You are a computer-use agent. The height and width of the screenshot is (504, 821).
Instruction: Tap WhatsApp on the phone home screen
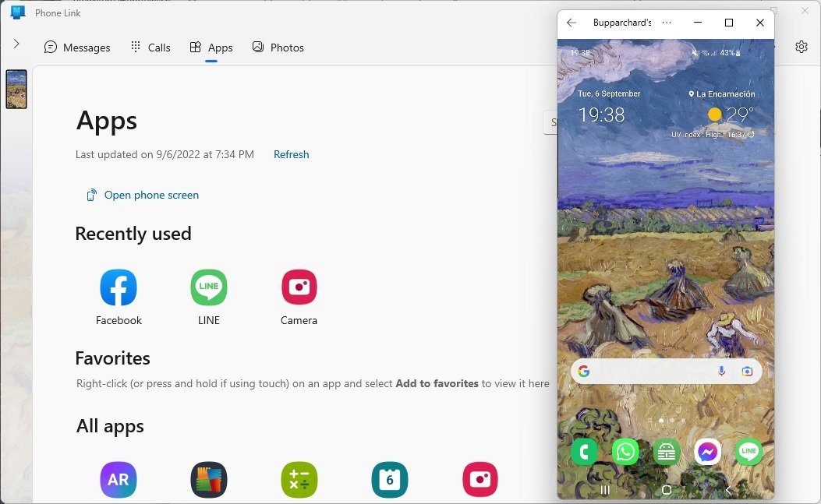click(625, 451)
